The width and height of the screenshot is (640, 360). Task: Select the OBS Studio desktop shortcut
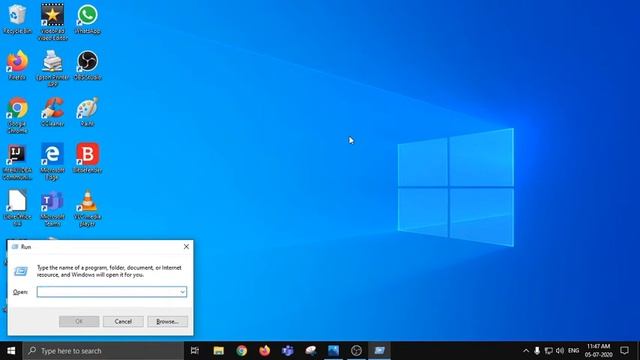(x=87, y=65)
